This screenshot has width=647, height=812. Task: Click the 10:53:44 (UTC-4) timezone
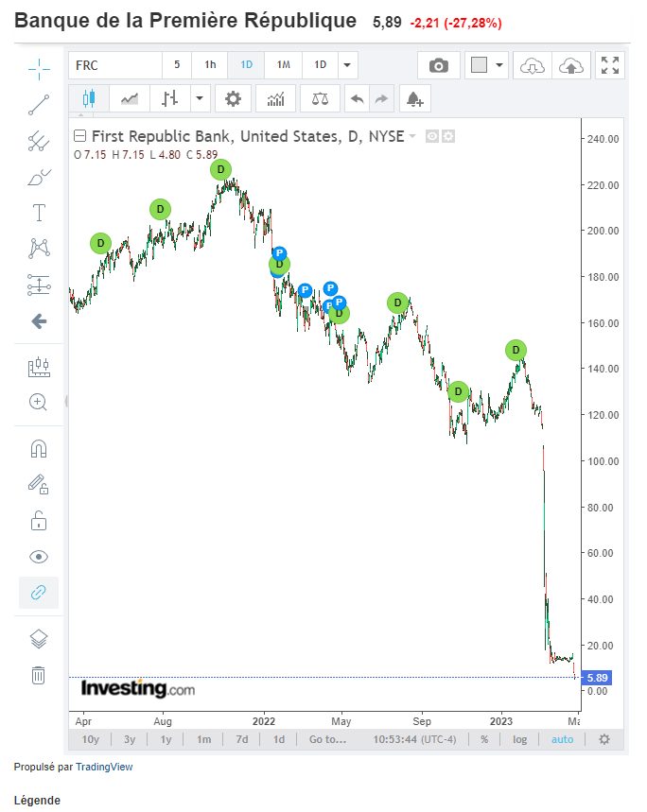[414, 739]
